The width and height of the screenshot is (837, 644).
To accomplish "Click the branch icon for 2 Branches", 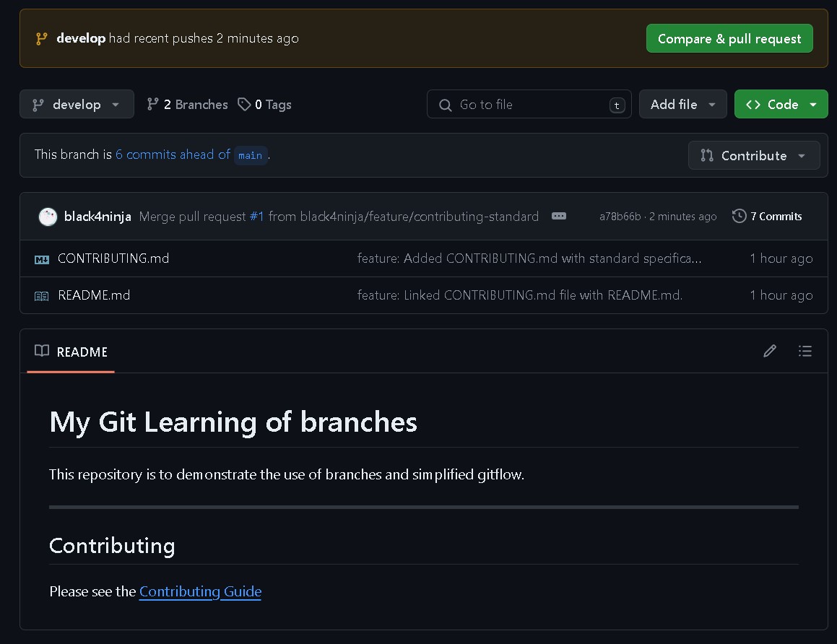I will pyautogui.click(x=152, y=105).
